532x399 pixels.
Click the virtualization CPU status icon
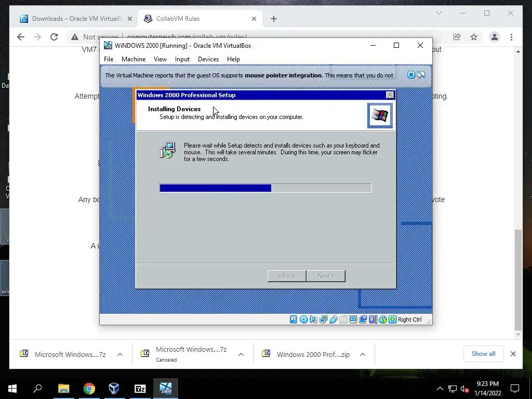[x=373, y=320]
